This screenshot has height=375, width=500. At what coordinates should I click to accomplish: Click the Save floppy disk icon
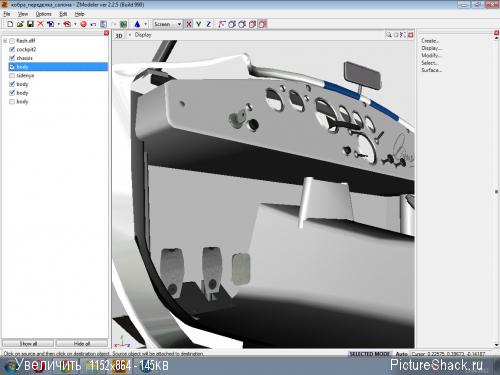tap(30, 24)
